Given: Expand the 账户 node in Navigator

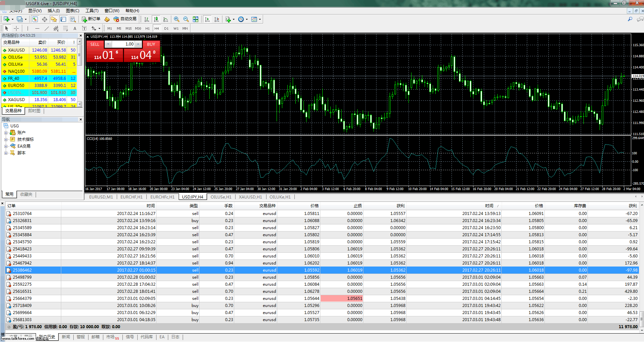Looking at the screenshot, I should click(x=6, y=133).
